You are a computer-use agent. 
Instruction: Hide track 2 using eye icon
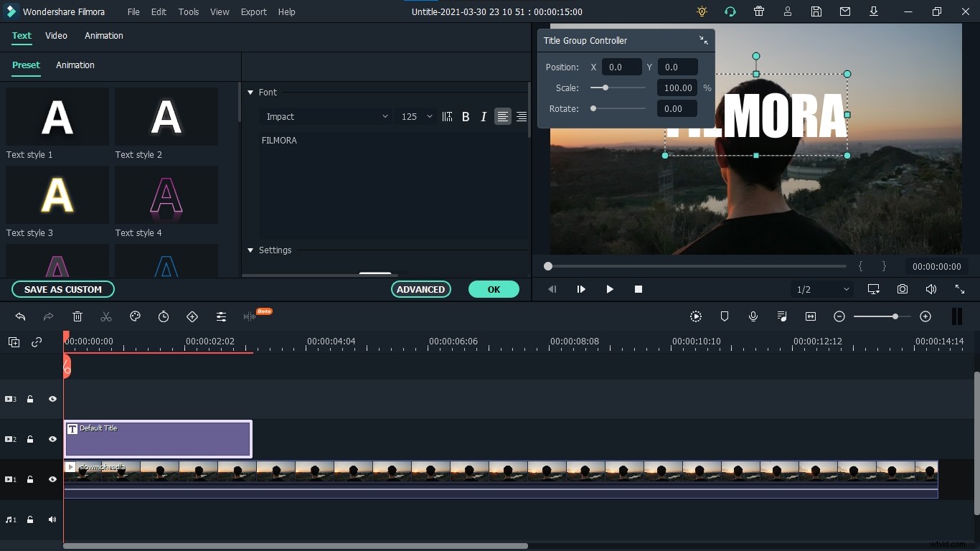[52, 439]
